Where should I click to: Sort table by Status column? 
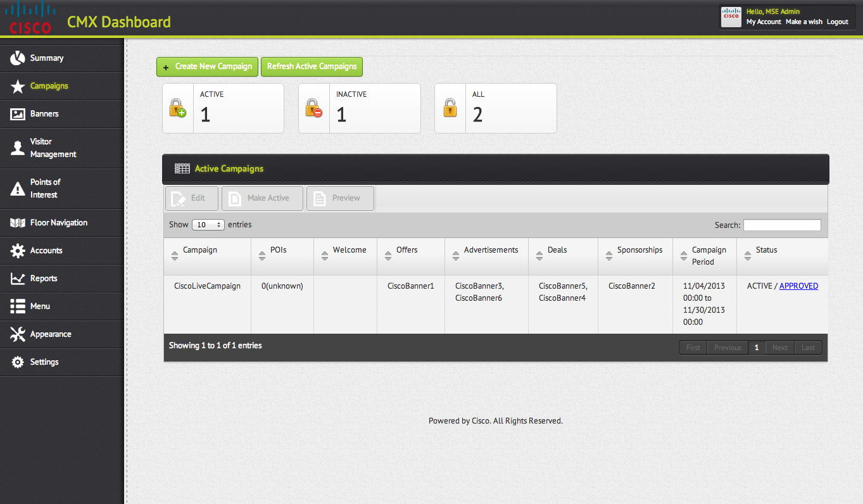pyautogui.click(x=766, y=250)
